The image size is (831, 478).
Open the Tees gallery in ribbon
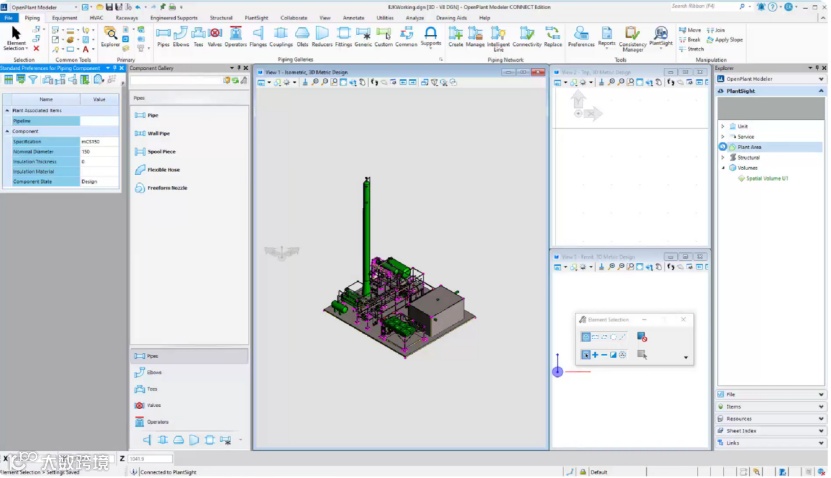point(198,37)
